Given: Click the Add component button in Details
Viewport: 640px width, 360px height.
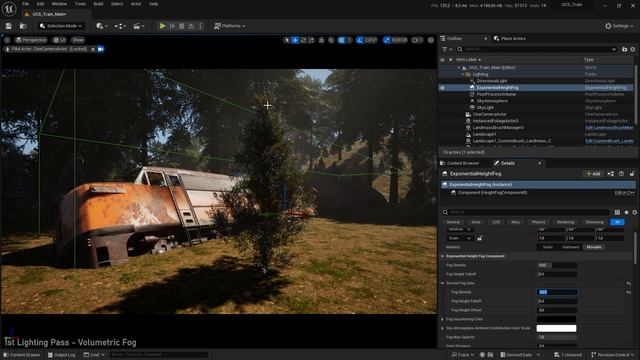Looking at the screenshot, I should [593, 174].
